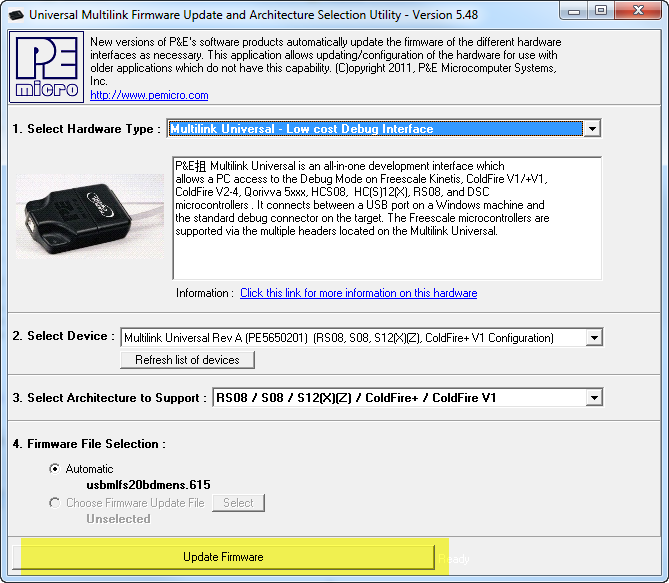669x583 pixels.
Task: Select the Choose Firmware Update File radio button
Action: click(55, 503)
